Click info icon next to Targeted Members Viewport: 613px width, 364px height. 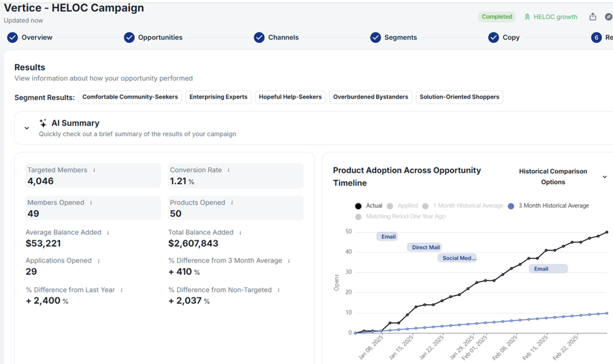[94, 170]
